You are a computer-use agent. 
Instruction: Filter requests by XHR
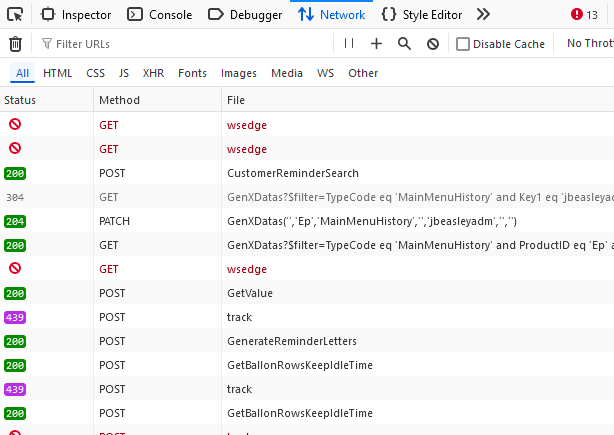point(154,73)
